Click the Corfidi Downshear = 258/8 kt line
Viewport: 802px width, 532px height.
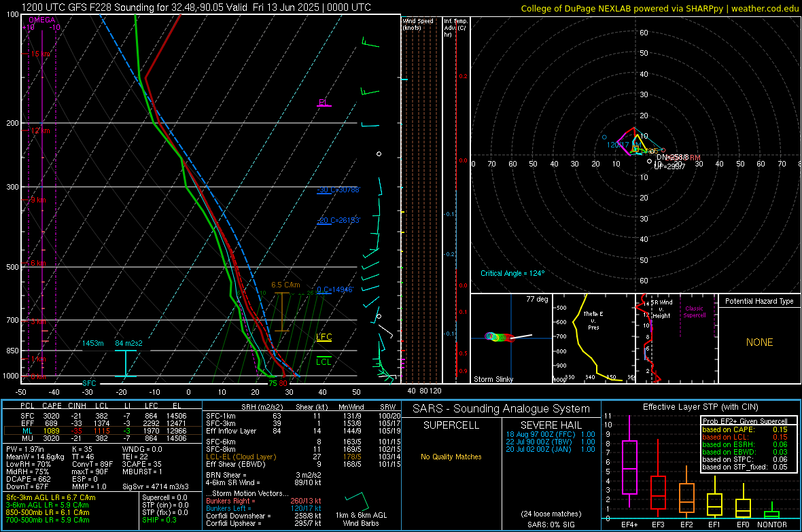pyautogui.click(x=264, y=516)
